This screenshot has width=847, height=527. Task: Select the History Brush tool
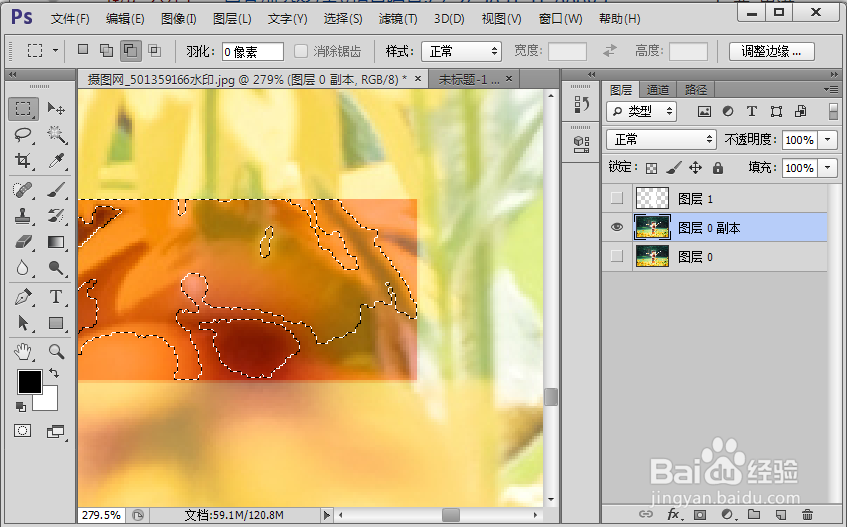(x=56, y=216)
